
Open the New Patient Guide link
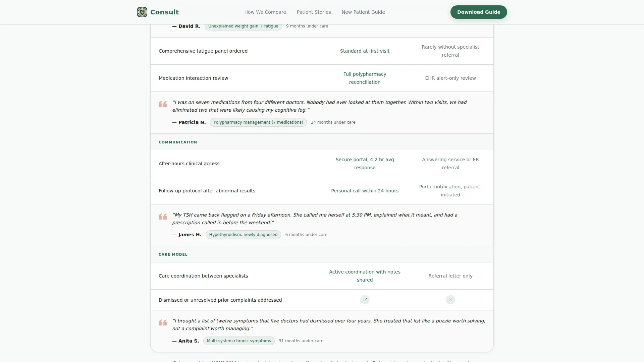pyautogui.click(x=363, y=12)
